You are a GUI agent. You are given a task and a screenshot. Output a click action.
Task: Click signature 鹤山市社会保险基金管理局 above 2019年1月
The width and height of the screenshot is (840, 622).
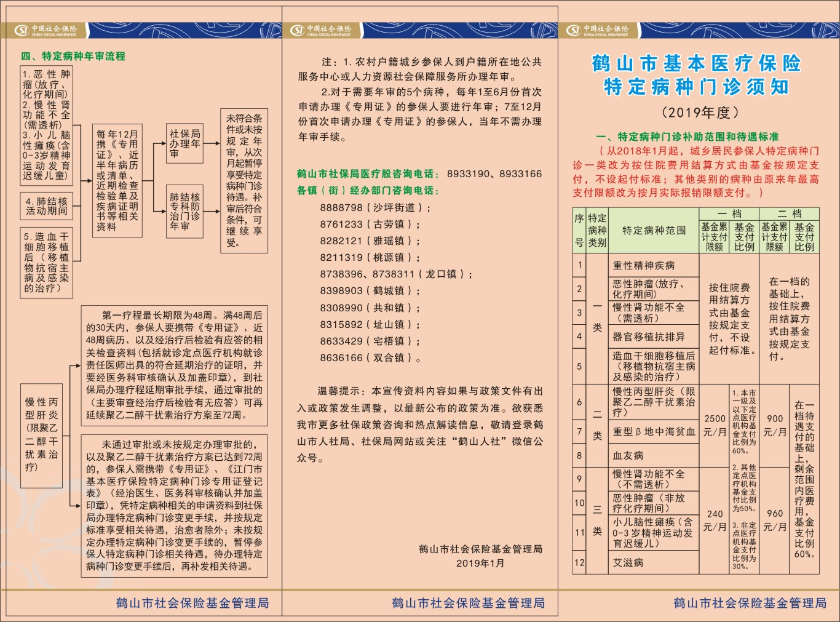pyautogui.click(x=480, y=549)
